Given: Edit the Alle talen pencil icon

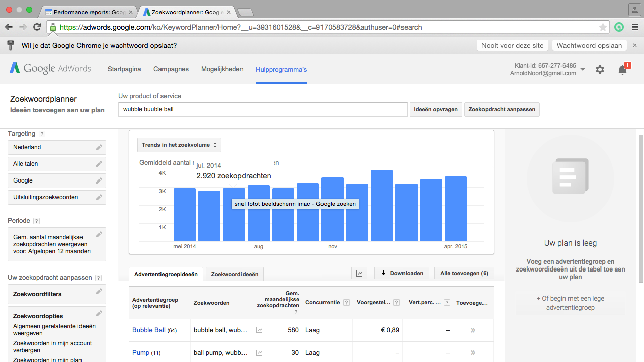Looking at the screenshot, I should pos(99,164).
